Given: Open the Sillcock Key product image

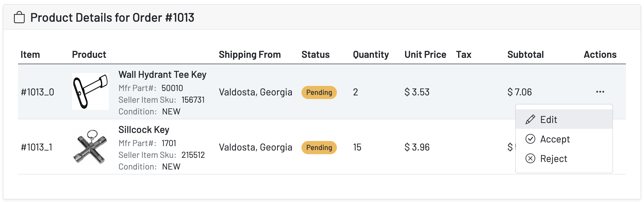Looking at the screenshot, I should click(90, 147).
